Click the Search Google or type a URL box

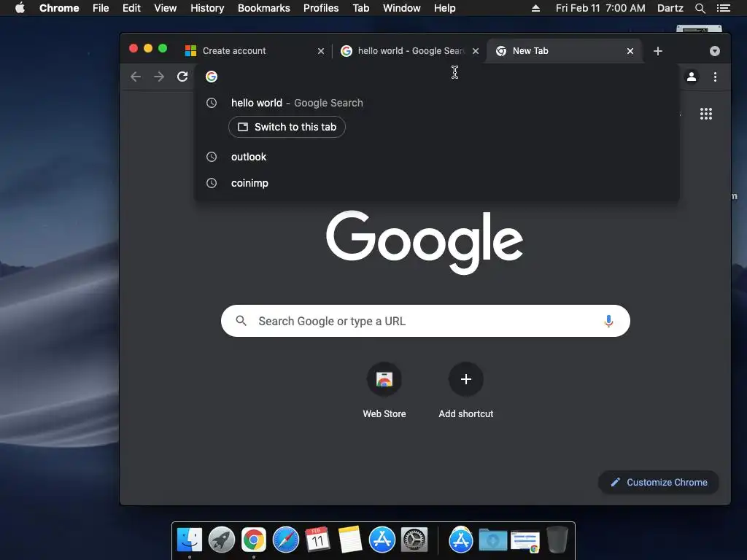pos(425,321)
